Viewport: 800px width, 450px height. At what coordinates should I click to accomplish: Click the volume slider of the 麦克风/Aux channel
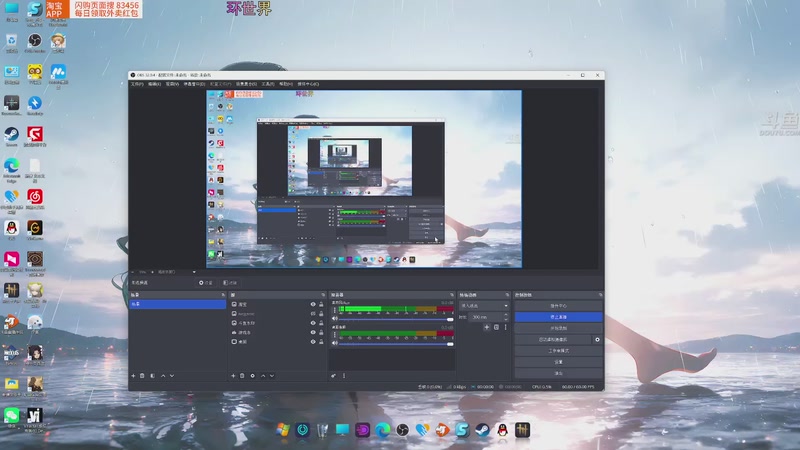coord(396,319)
